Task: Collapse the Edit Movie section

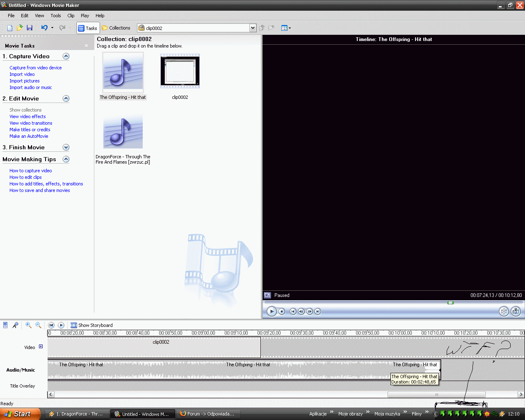Action: pyautogui.click(x=66, y=98)
